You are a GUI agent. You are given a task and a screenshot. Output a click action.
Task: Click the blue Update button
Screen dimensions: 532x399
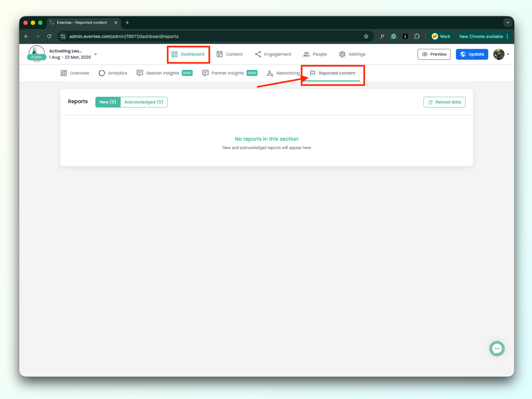tap(472, 54)
